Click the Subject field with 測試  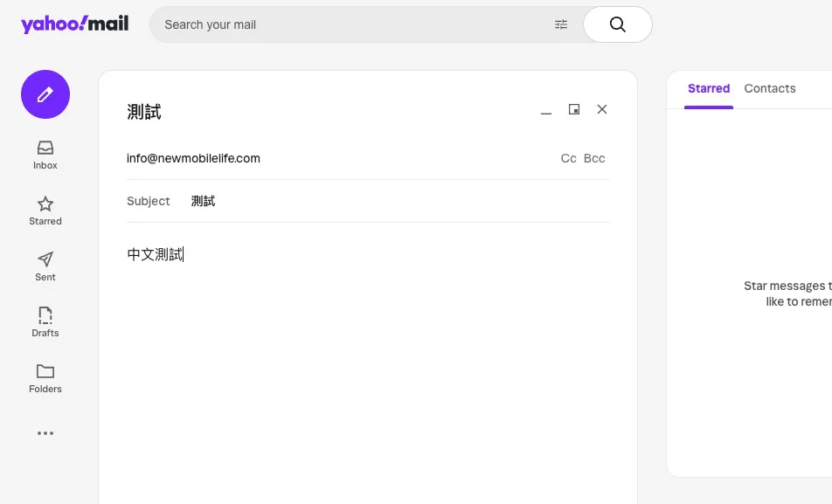pos(399,201)
